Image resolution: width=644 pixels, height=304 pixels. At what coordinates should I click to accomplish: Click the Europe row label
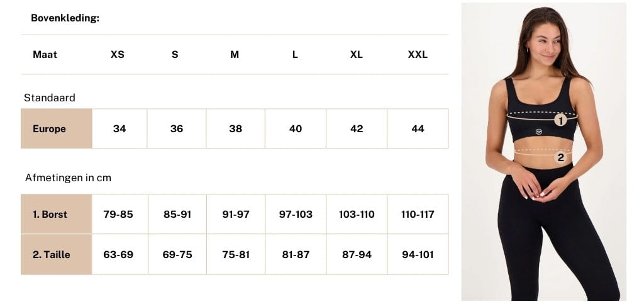(50, 129)
